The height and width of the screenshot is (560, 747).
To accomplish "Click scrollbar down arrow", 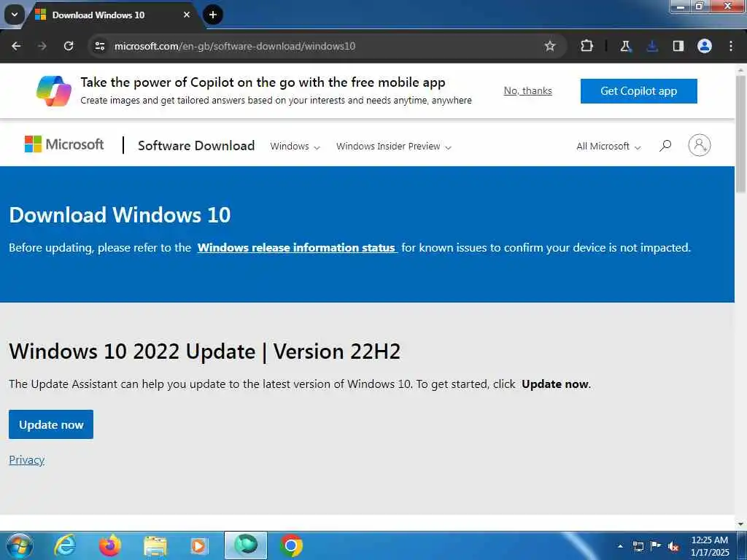I will tap(740, 524).
